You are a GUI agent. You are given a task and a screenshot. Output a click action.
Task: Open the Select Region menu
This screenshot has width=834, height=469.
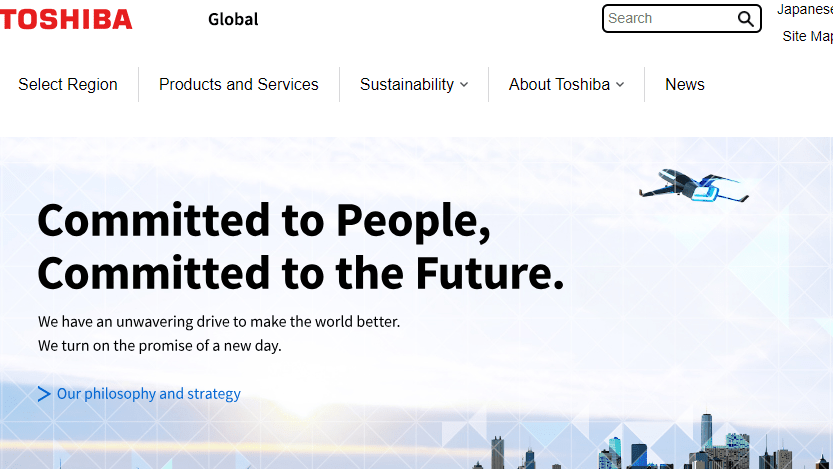(x=68, y=85)
